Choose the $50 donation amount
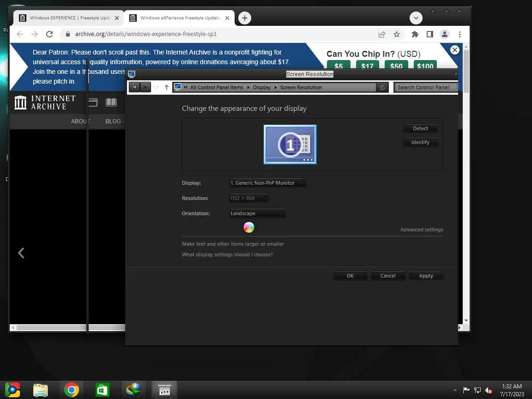532x399 pixels. point(396,65)
